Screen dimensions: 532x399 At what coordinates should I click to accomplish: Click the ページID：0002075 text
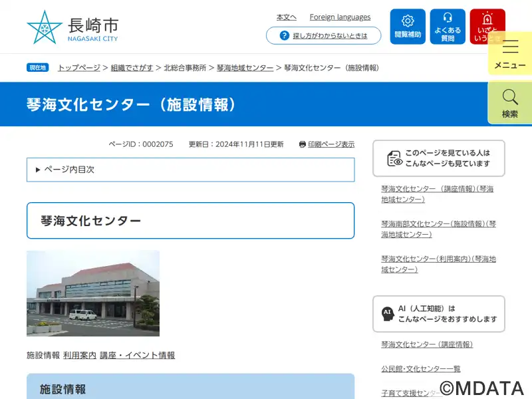pyautogui.click(x=141, y=144)
